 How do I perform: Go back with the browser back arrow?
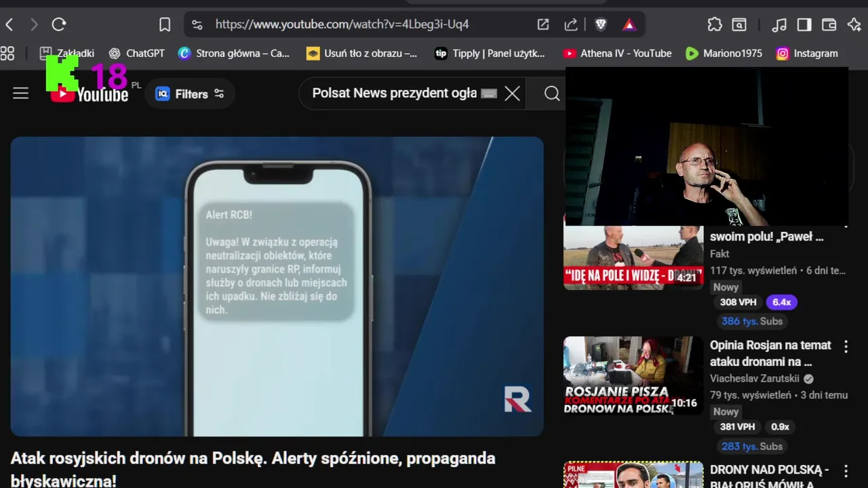pyautogui.click(x=9, y=25)
